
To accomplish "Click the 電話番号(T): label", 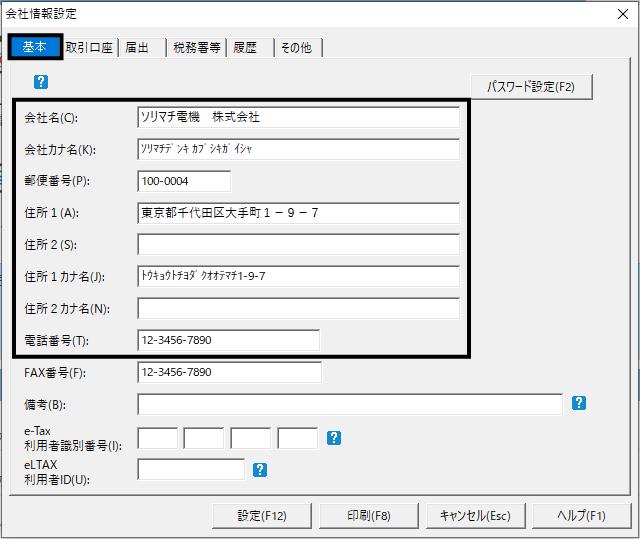I will pos(56,341).
